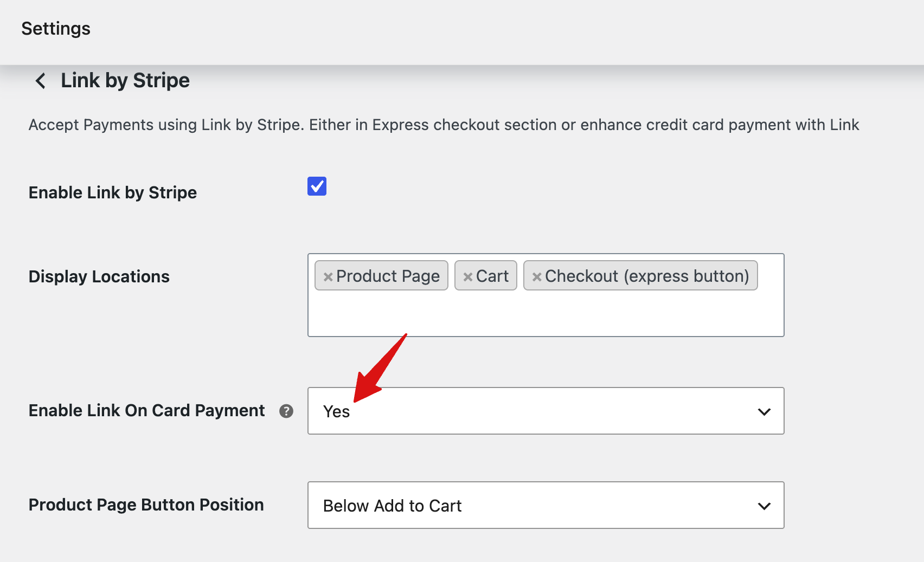Select the Cart tag text

[492, 276]
